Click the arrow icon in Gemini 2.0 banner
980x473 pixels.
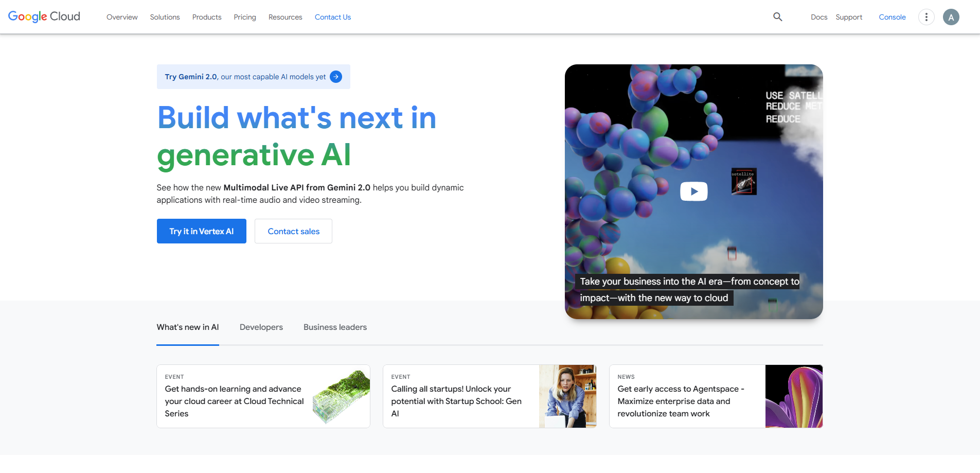point(336,77)
